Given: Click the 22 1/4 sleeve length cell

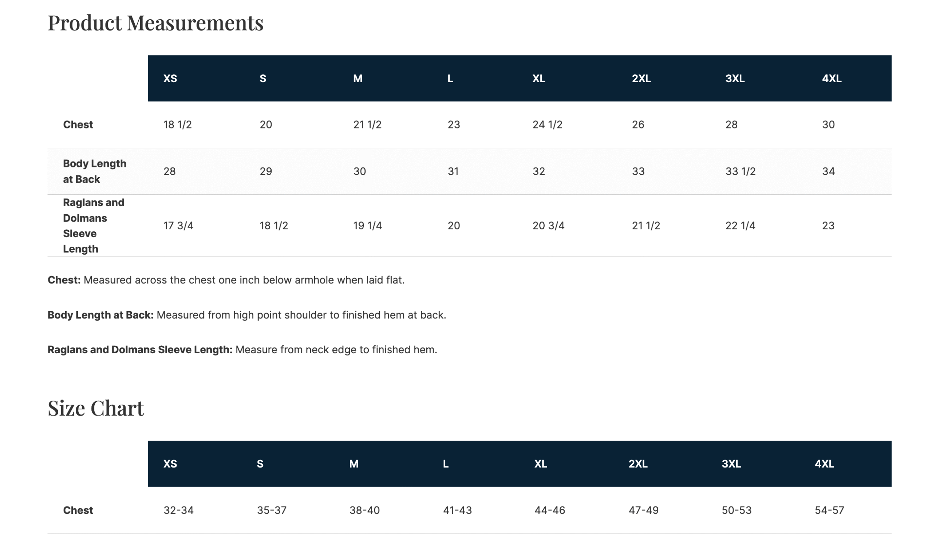Looking at the screenshot, I should tap(740, 226).
